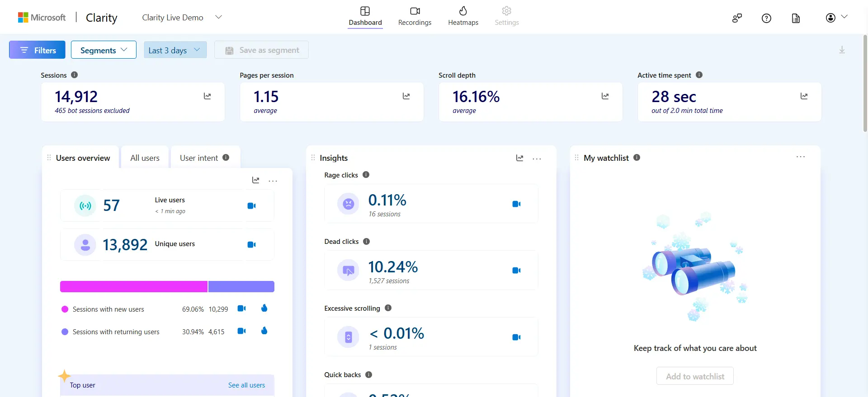
Task: Click the Clarity product name
Action: point(102,18)
